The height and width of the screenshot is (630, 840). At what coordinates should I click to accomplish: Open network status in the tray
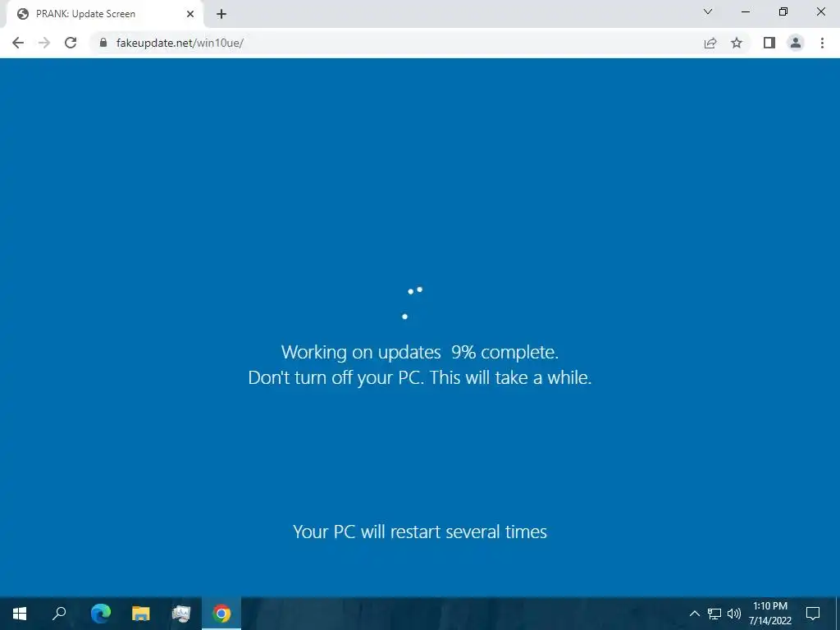click(714, 614)
